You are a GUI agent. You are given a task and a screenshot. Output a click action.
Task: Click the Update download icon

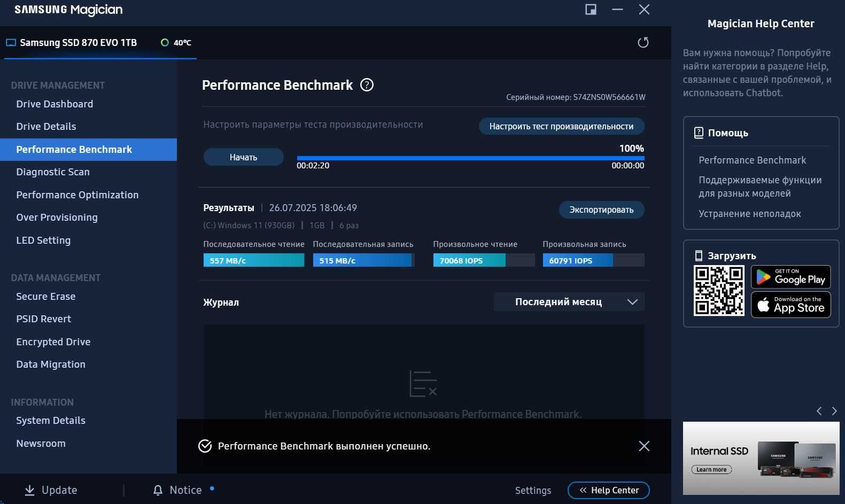coord(30,490)
